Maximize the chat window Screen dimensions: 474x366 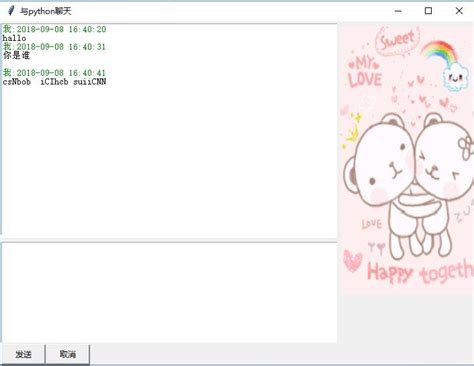[x=428, y=11]
